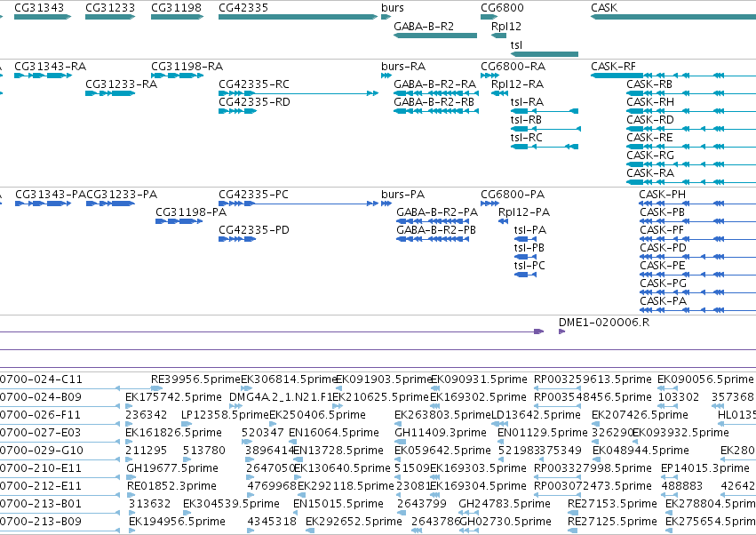Click transcript GABA-B-R2-RA label
Image resolution: width=756 pixels, height=535 pixels.
pyautogui.click(x=435, y=84)
